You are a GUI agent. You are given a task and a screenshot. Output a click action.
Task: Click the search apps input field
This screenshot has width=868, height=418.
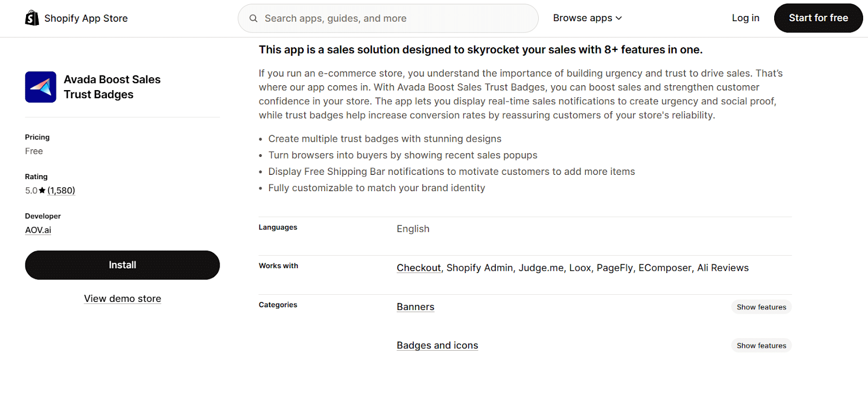click(x=388, y=18)
